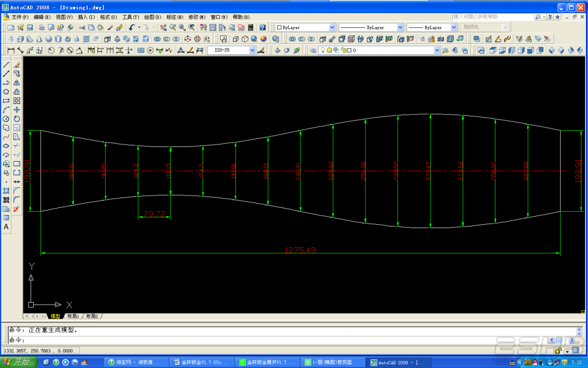The height and width of the screenshot is (368, 588).
Task: Open the QuickCalc calculator icon
Action: [251, 27]
